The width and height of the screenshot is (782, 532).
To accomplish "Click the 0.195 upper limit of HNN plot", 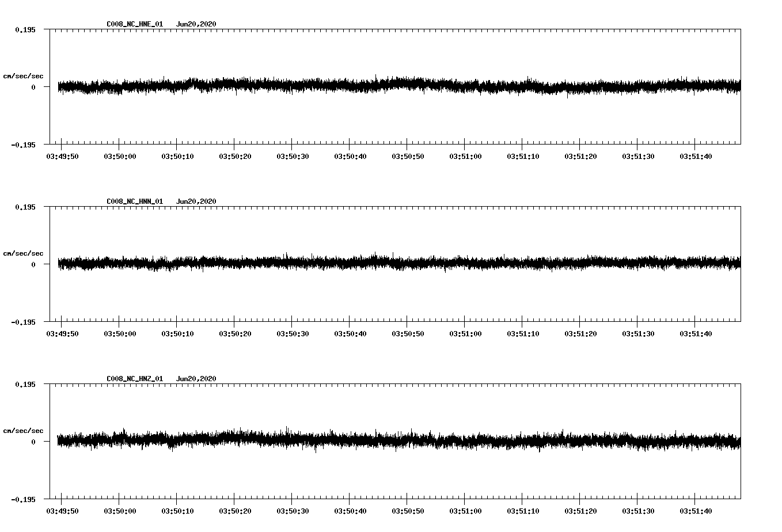I will click(25, 207).
